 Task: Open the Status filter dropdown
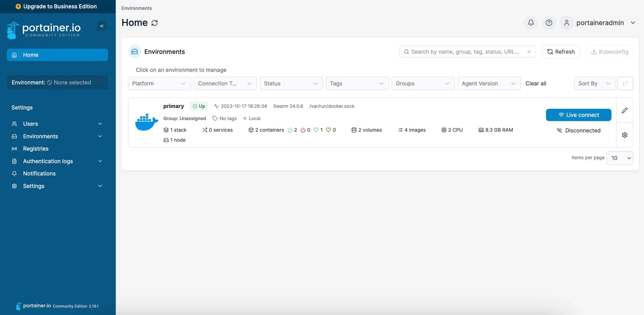(291, 83)
